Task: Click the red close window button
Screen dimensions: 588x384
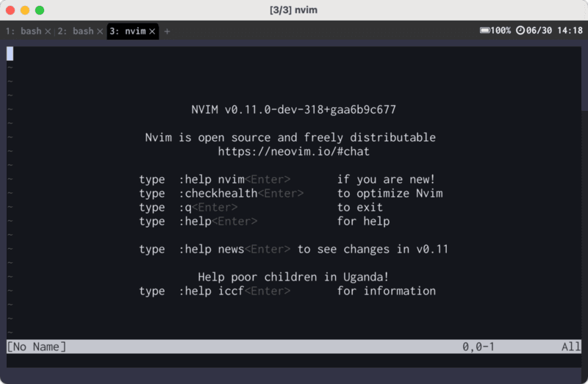Action: 10,10
